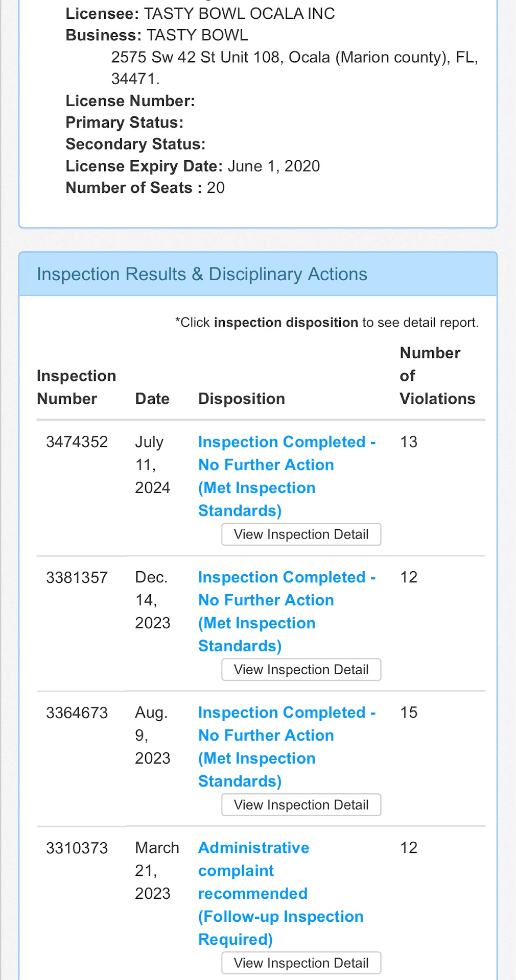
Task: Open the Dec. 14, 2023 inspection disposition link
Action: pyautogui.click(x=286, y=611)
